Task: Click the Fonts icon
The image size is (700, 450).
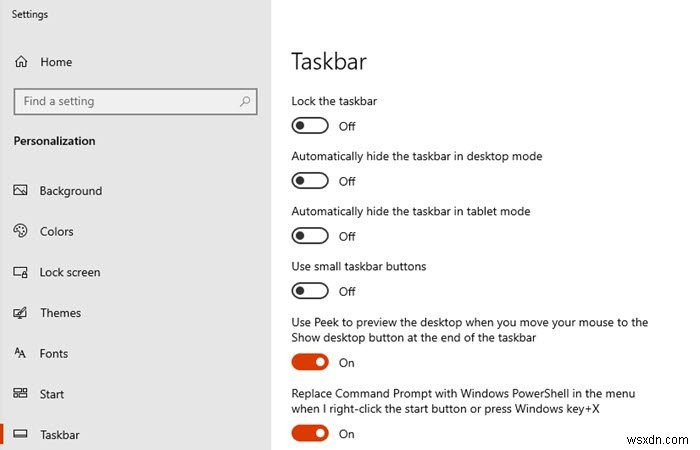Action: pyautogui.click(x=20, y=353)
